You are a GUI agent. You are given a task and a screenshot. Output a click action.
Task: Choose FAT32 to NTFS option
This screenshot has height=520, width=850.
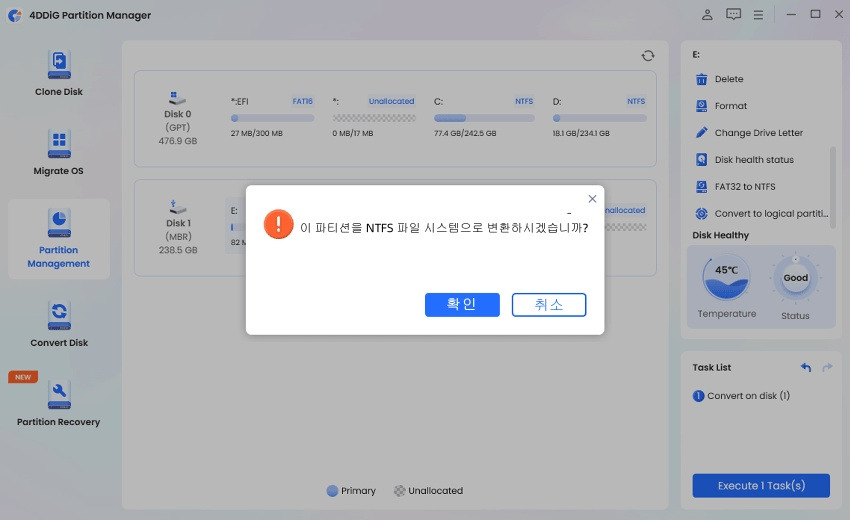pyautogui.click(x=745, y=187)
